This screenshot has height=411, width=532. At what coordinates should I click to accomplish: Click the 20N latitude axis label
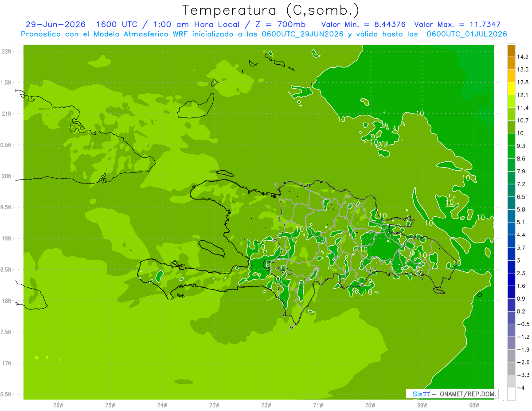(7, 176)
